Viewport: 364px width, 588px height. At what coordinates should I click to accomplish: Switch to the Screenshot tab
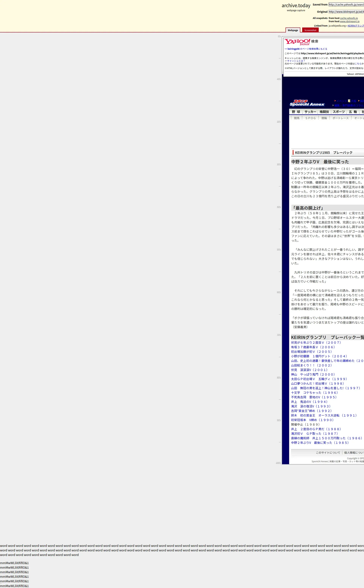[x=310, y=30]
